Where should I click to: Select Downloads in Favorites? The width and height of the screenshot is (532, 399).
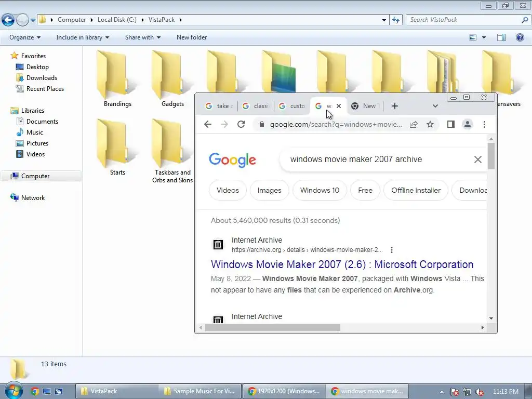42,78
